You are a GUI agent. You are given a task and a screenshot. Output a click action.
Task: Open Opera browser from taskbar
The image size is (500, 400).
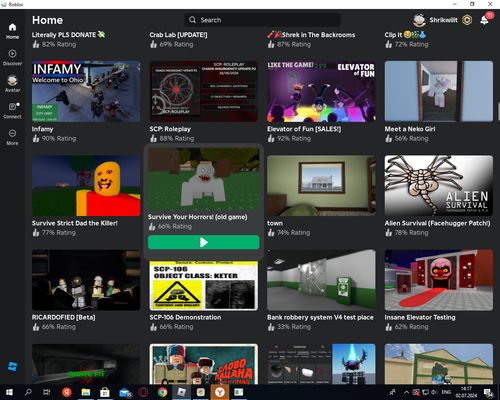(x=143, y=392)
